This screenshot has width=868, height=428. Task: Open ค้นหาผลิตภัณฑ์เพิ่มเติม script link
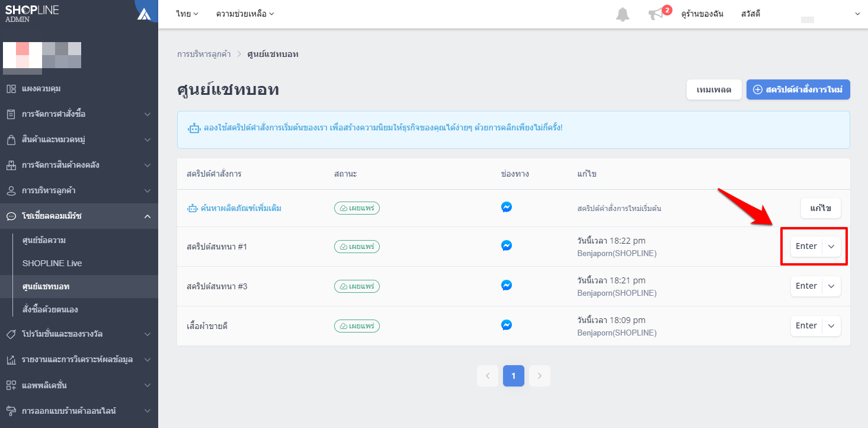click(x=241, y=208)
